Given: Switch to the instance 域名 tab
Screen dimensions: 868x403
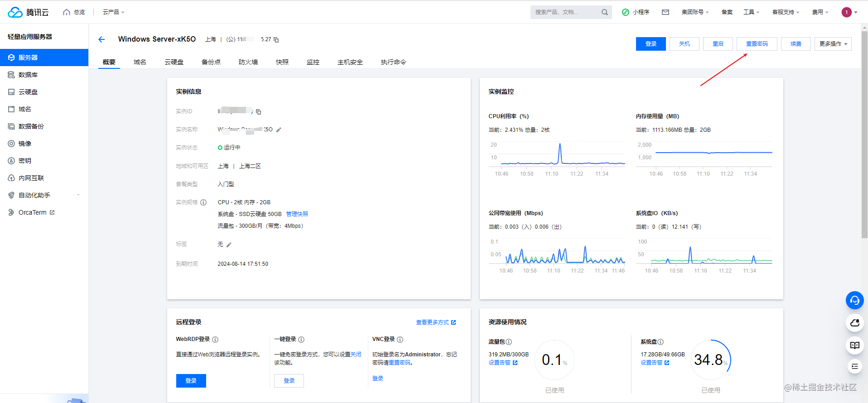Looking at the screenshot, I should (x=140, y=62).
